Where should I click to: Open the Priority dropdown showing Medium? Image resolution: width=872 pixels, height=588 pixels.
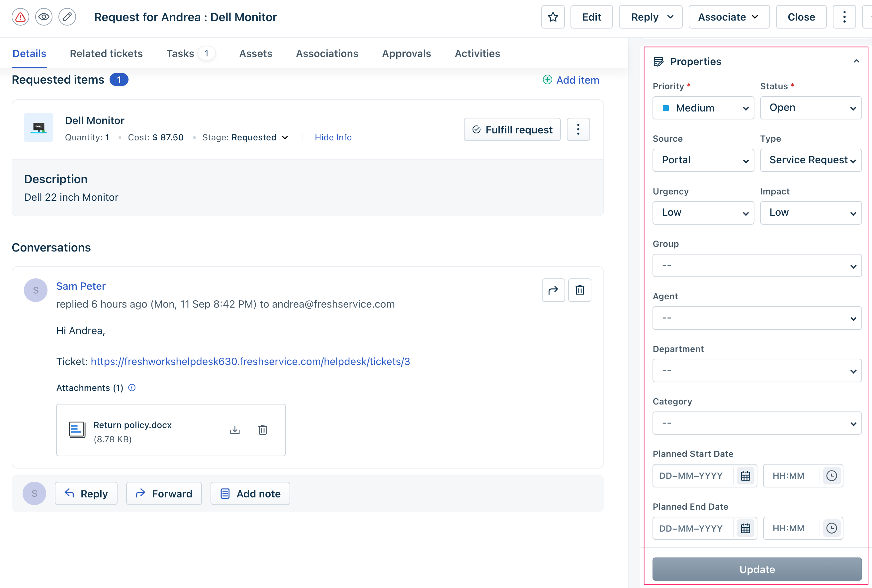coord(703,108)
